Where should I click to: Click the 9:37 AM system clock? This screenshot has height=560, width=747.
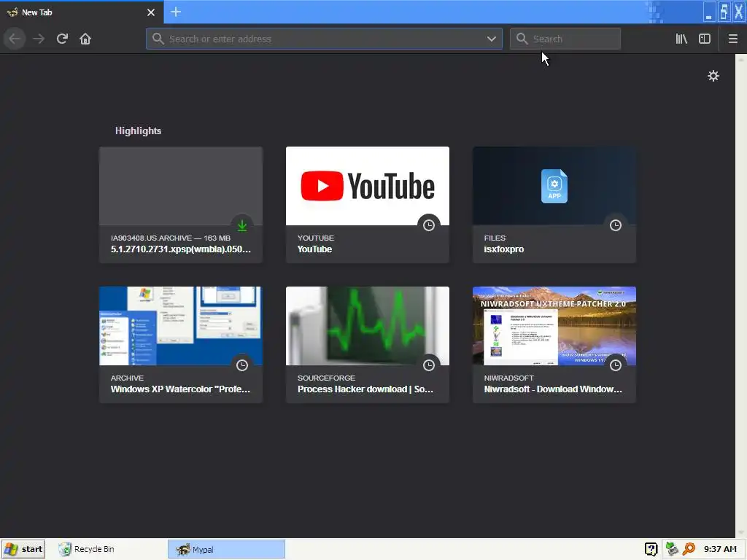pos(720,549)
